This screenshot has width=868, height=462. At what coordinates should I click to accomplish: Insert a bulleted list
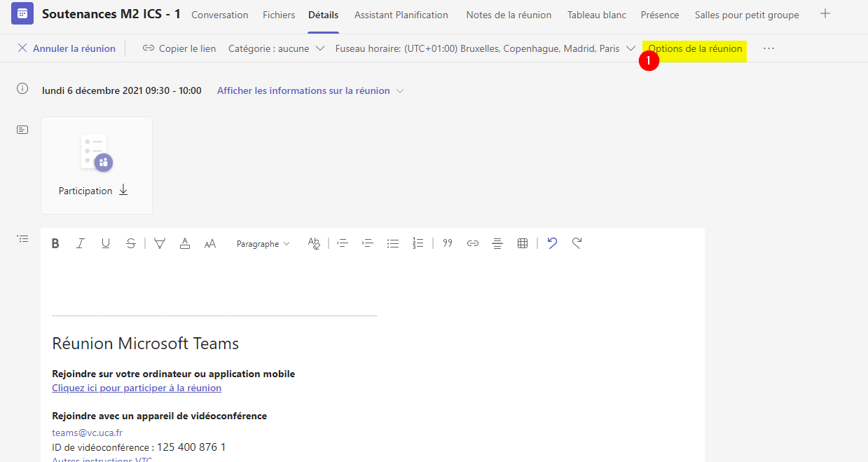393,243
